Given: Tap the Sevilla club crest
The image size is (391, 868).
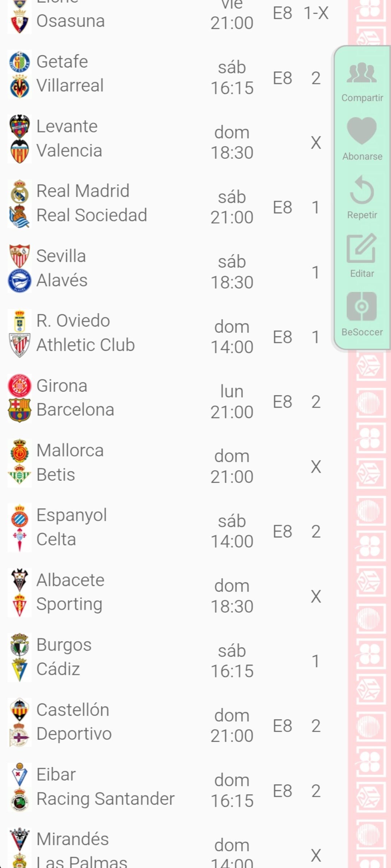Looking at the screenshot, I should [x=20, y=256].
